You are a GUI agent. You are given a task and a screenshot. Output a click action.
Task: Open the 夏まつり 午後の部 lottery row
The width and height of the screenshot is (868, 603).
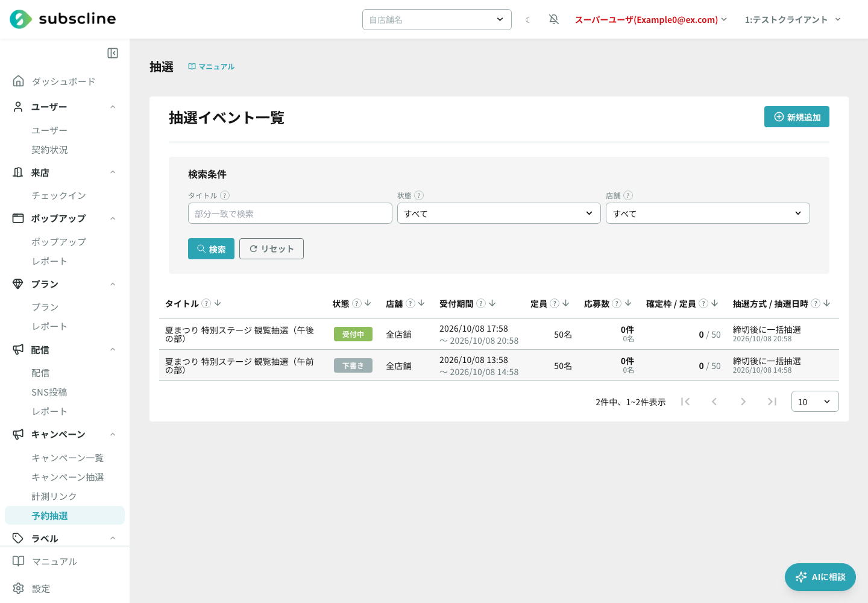[499, 334]
